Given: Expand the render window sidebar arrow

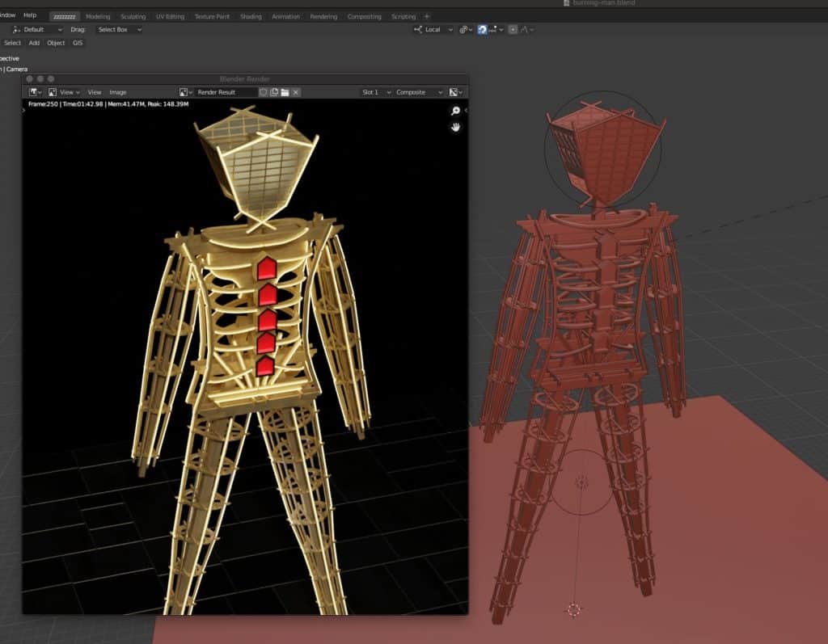Looking at the screenshot, I should coord(466,111).
